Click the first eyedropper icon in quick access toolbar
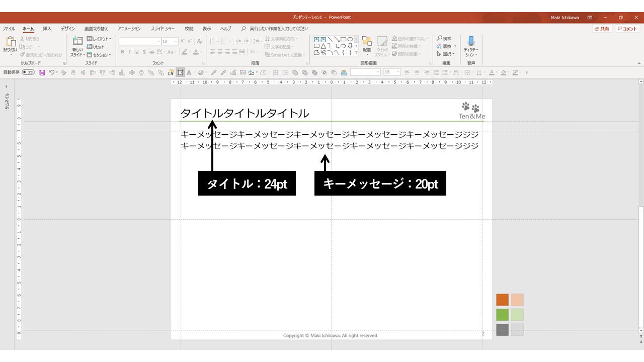The image size is (644, 362). (x=214, y=72)
